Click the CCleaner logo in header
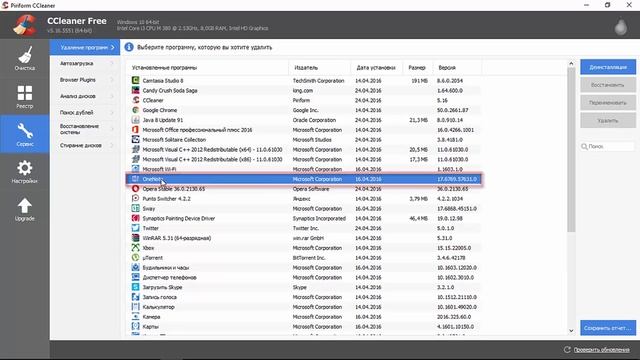This screenshot has height=360, width=640. [25, 24]
